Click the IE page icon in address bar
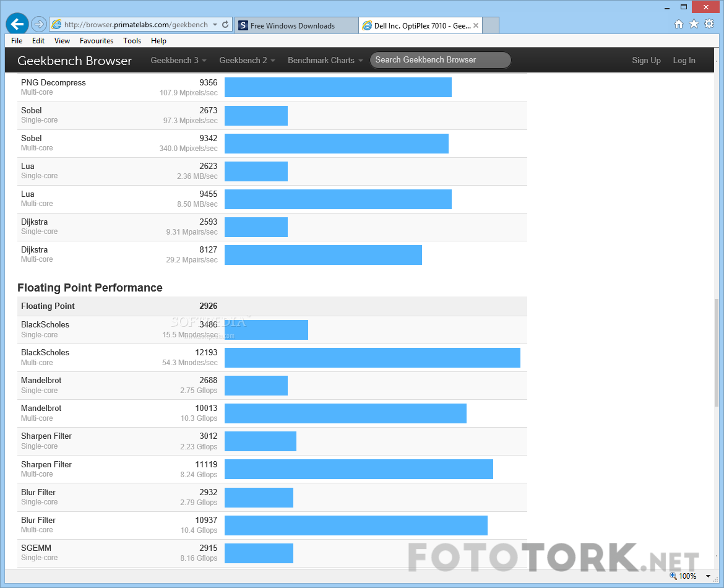Viewport: 724px width, 588px height. [x=56, y=25]
